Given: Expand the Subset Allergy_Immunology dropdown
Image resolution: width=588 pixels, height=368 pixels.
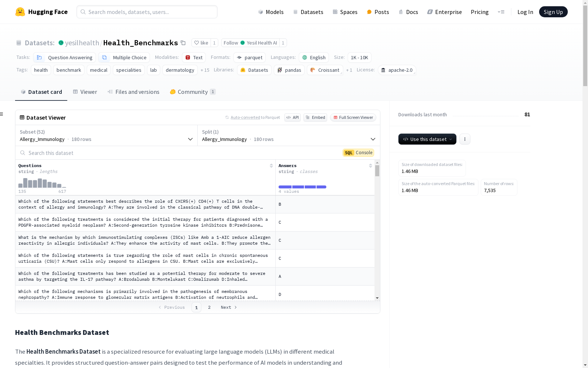Looking at the screenshot, I should tap(106, 135).
